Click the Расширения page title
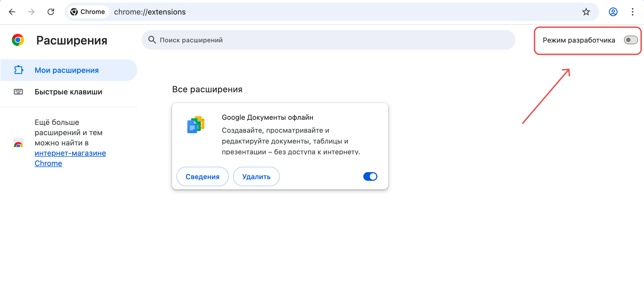 pyautogui.click(x=72, y=40)
